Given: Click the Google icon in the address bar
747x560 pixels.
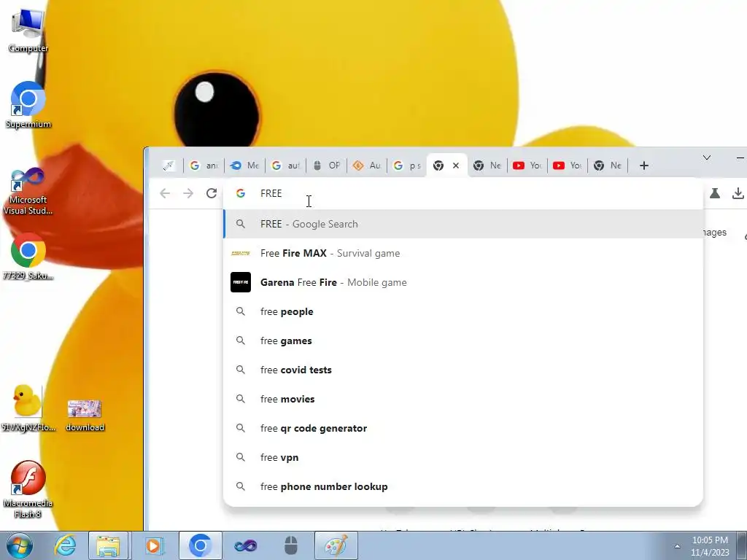Looking at the screenshot, I should pos(241,193).
